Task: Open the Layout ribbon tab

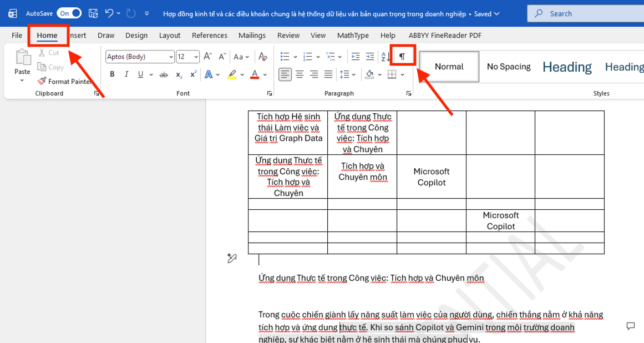Action: point(169,36)
